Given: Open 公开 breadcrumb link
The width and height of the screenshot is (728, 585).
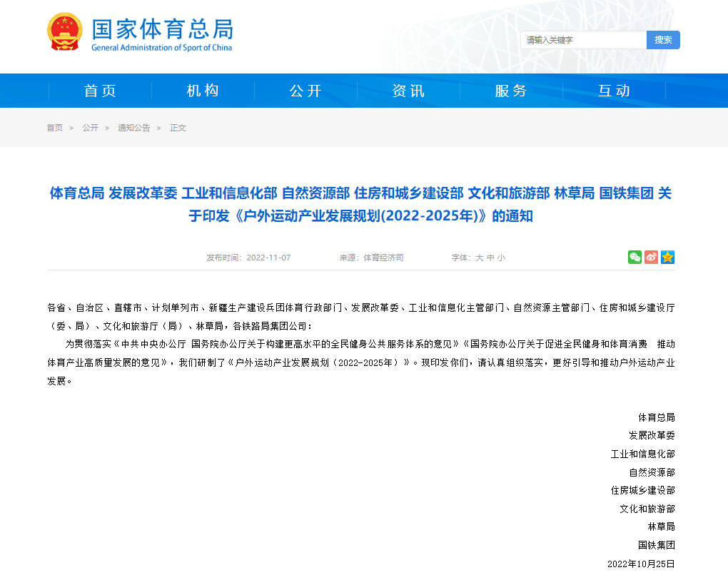Looking at the screenshot, I should 90,128.
